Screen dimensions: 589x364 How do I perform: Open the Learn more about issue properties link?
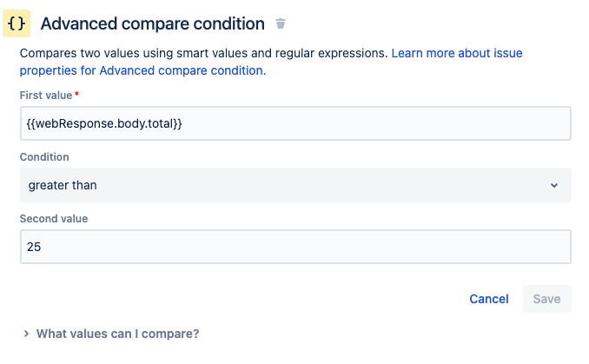click(x=456, y=53)
